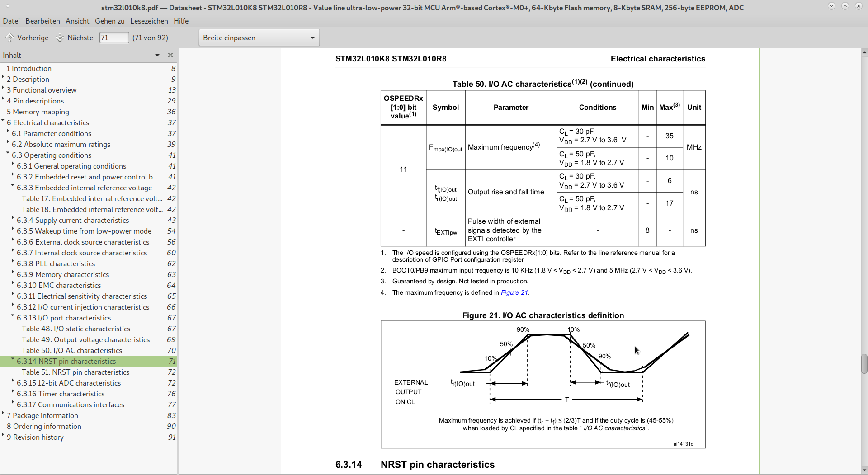Open the Gehen zu menu
Viewport: 868px width, 475px height.
(x=110, y=21)
